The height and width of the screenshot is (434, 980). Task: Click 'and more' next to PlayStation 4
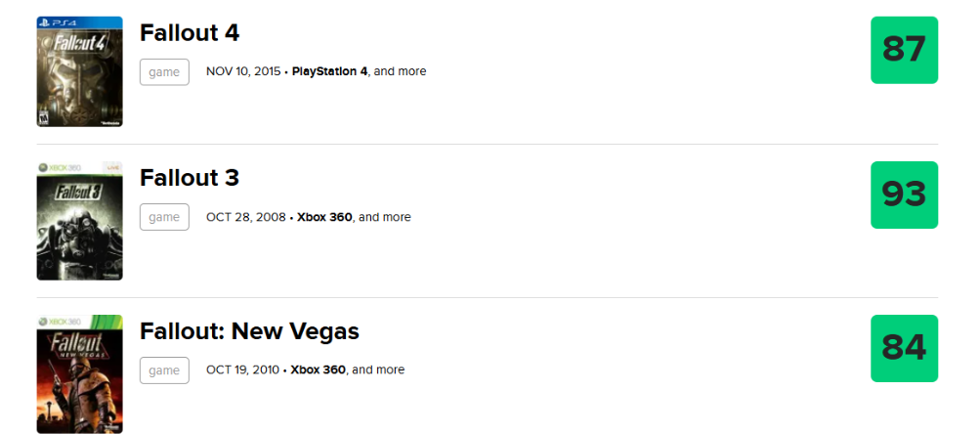point(402,71)
